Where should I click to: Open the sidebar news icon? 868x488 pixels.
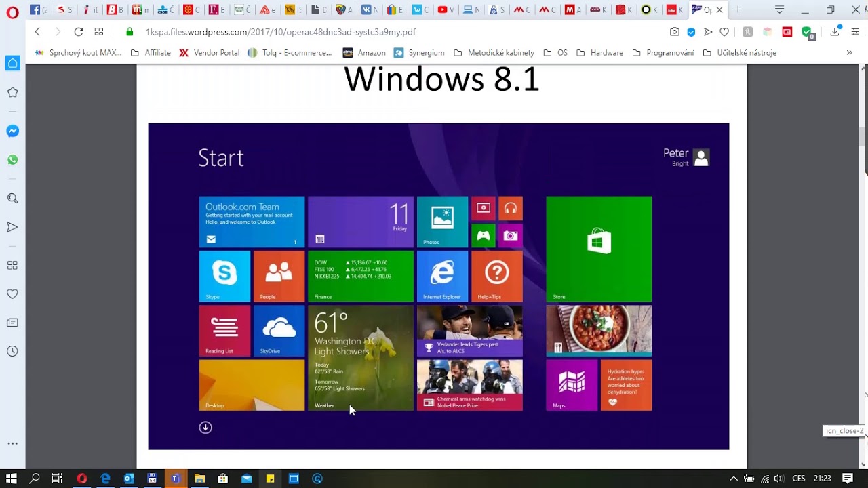12,323
